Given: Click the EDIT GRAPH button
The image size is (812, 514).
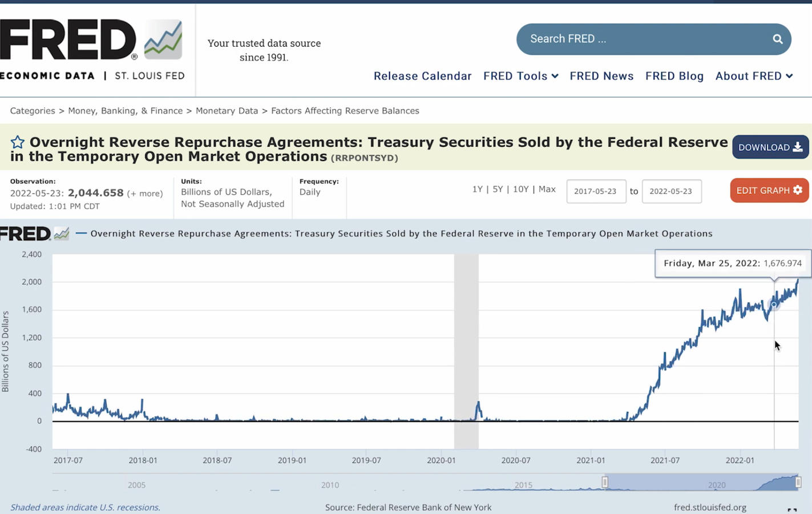Looking at the screenshot, I should (769, 190).
